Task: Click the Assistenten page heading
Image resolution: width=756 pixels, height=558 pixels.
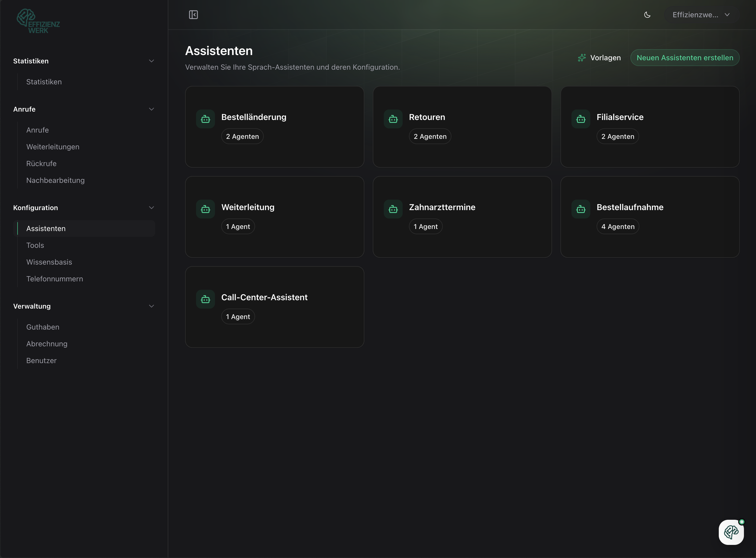Action: point(219,51)
